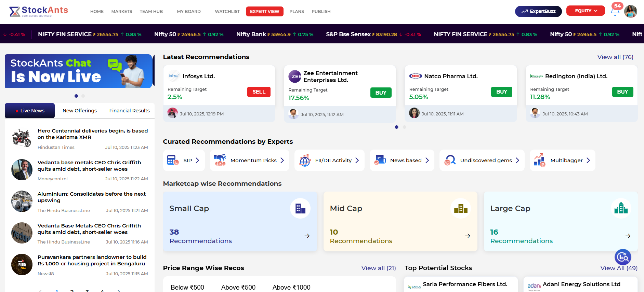The height and width of the screenshot is (292, 644).
Task: Click the Zee Entertainment logo icon
Action: tap(295, 77)
